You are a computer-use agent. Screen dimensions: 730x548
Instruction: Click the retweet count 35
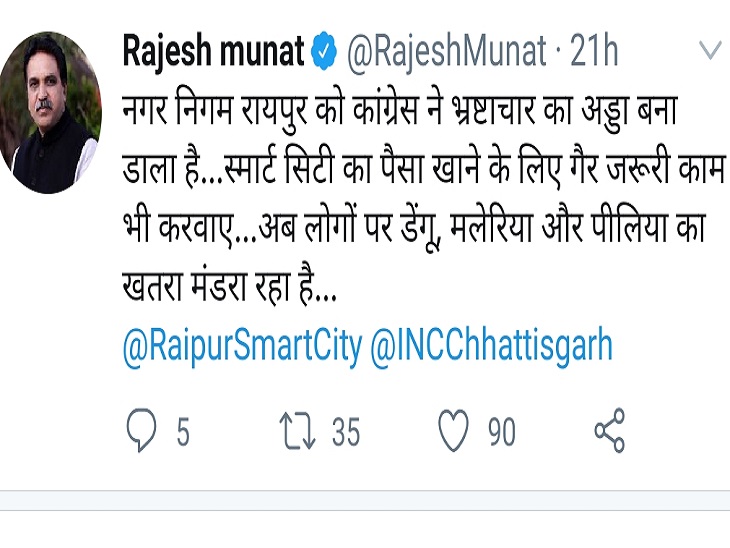pos(346,432)
